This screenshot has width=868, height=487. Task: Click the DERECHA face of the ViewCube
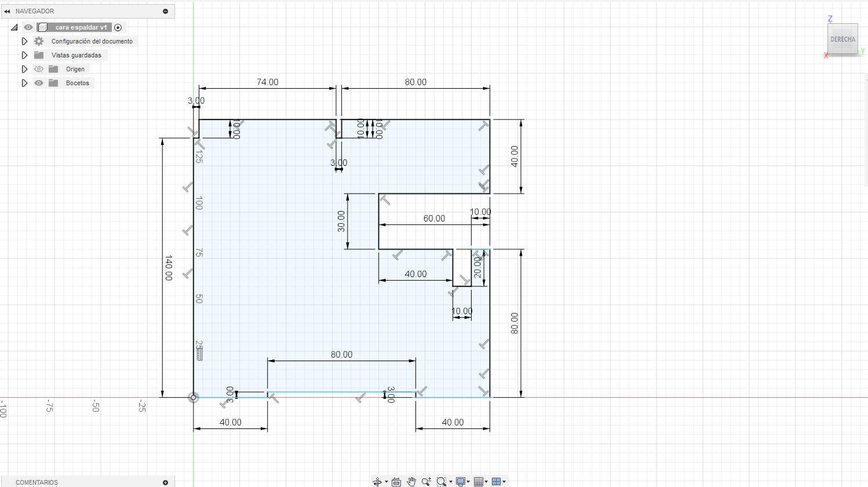(843, 39)
